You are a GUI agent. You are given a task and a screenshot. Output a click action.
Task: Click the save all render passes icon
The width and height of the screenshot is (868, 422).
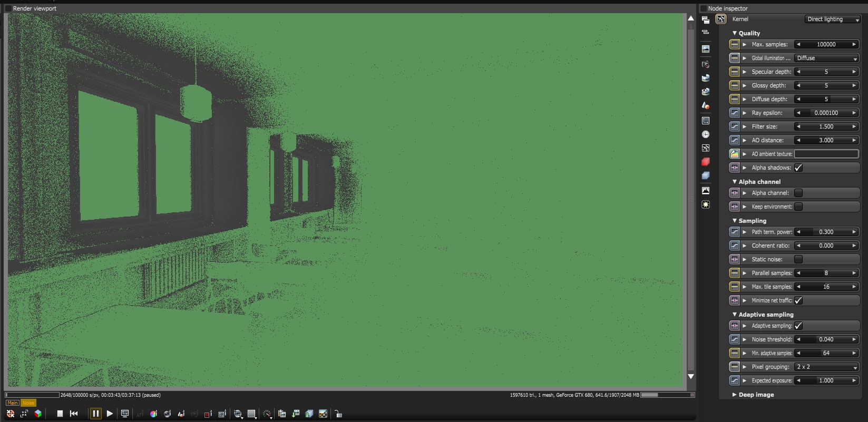pyautogui.click(x=309, y=414)
